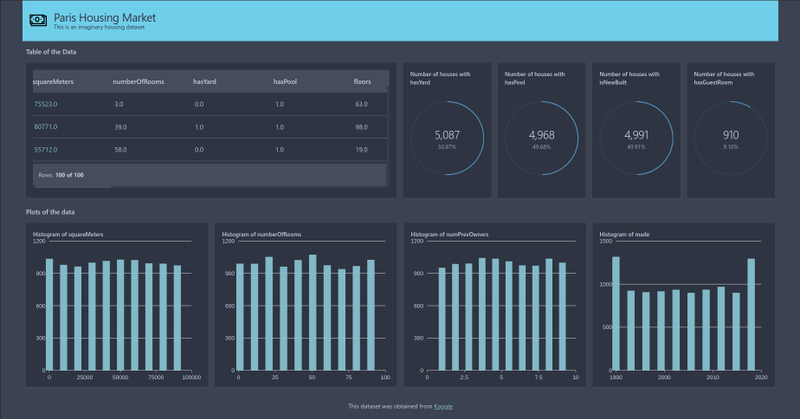Click the Paris Housing Market title
Image resolution: width=800 pixels, height=419 pixels.
tap(105, 17)
